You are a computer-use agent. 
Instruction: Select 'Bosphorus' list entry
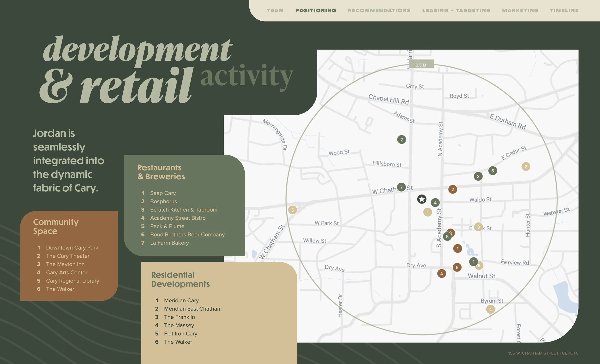163,201
